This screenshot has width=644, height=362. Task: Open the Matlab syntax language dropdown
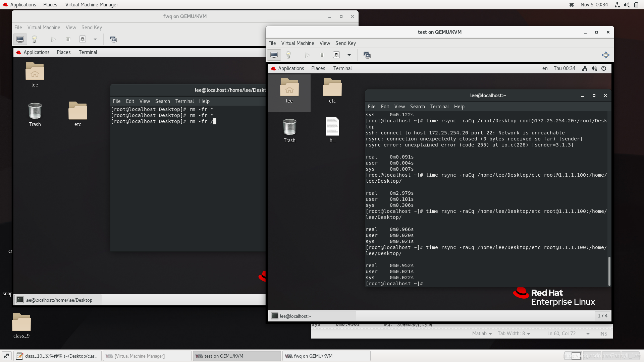(x=482, y=334)
